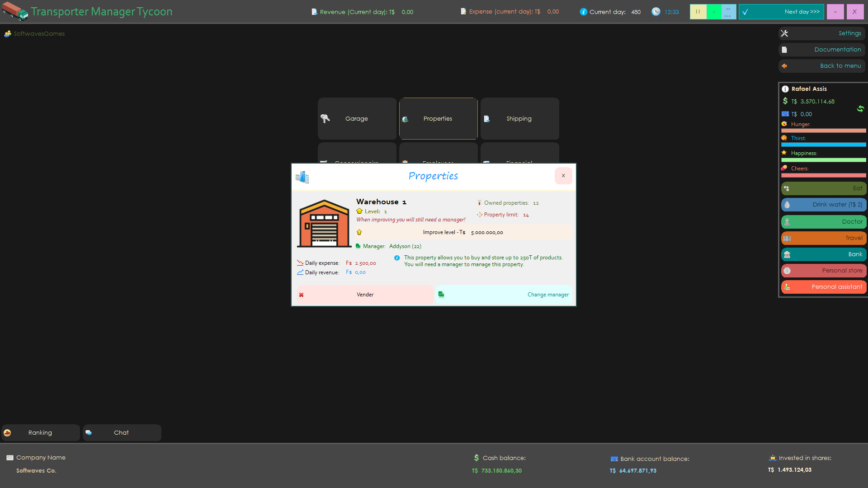The height and width of the screenshot is (488, 868).
Task: Switch to the Shipping tab
Action: pos(519,118)
